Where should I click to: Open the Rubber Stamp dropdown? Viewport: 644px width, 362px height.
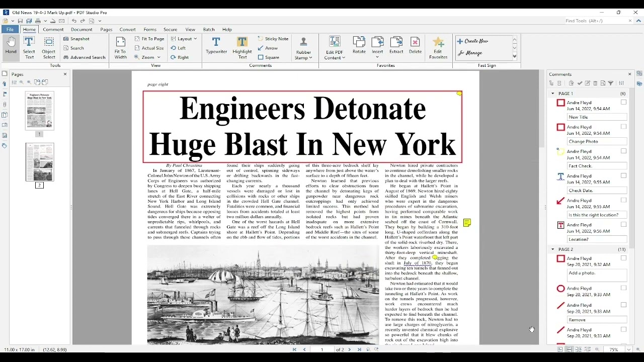point(303,48)
